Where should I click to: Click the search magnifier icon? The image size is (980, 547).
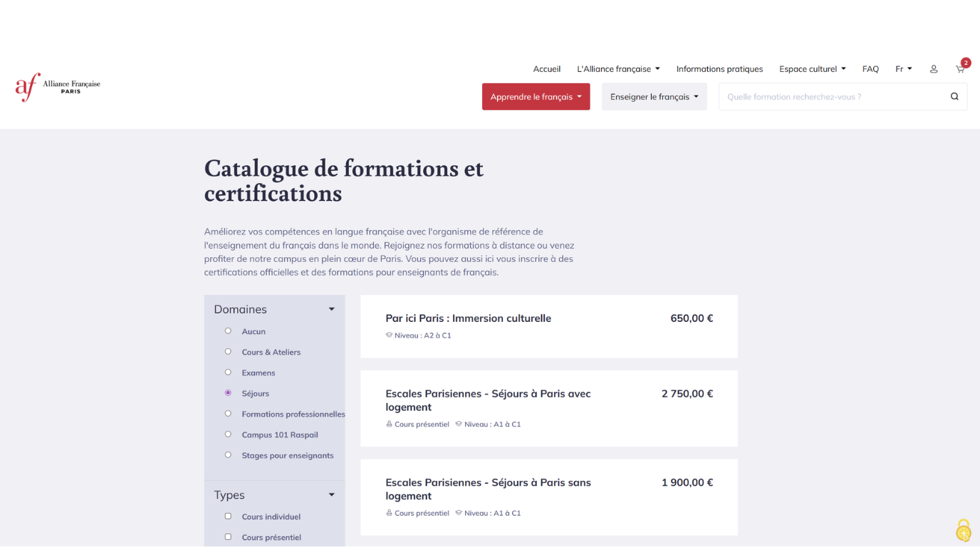tap(954, 97)
